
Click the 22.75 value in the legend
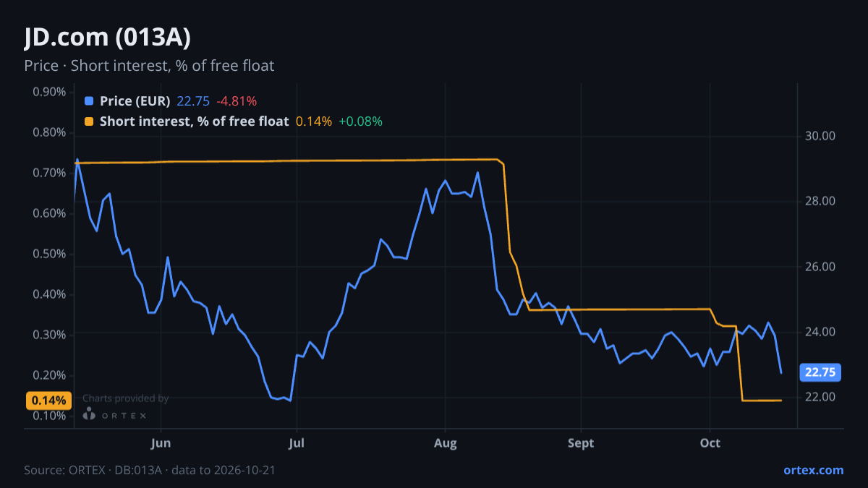pyautogui.click(x=193, y=101)
